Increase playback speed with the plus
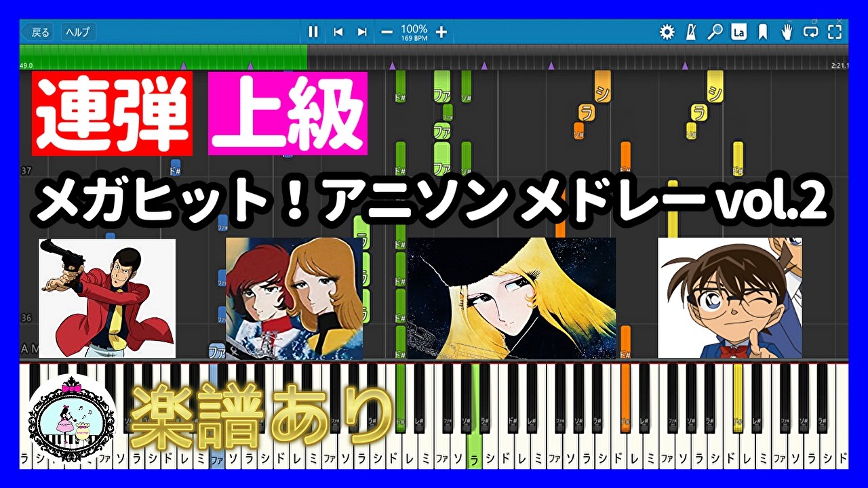This screenshot has height=488, width=868. coord(441,32)
